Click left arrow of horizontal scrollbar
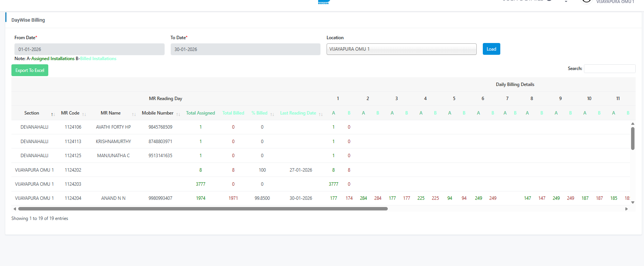 (x=15, y=209)
